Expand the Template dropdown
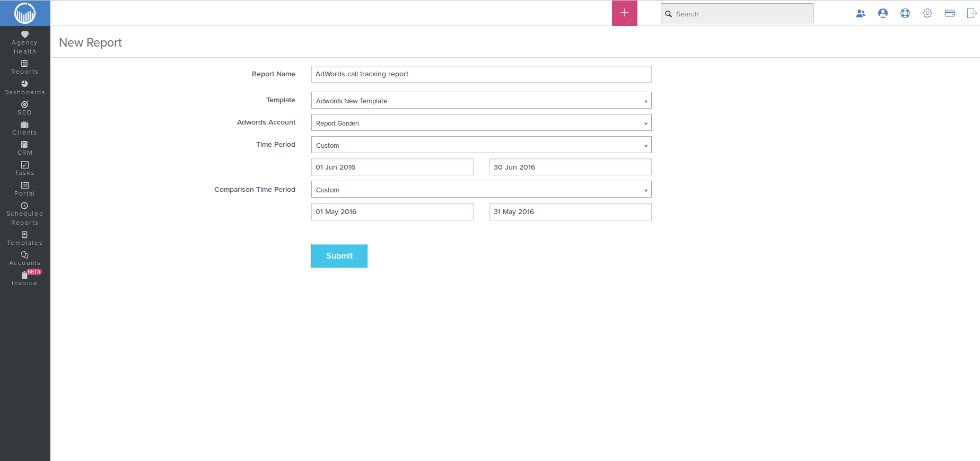Image resolution: width=980 pixels, height=461 pixels. (481, 101)
